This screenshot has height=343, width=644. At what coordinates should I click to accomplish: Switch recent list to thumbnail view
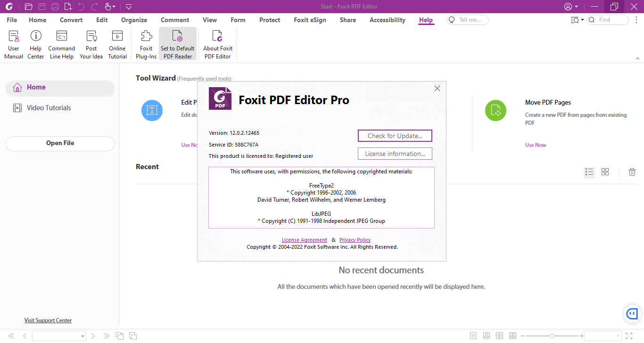point(605,172)
